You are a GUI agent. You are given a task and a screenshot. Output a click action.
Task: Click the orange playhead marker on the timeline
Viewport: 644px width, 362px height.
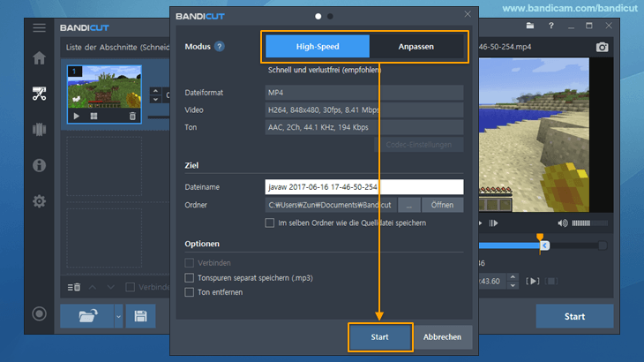(540, 238)
